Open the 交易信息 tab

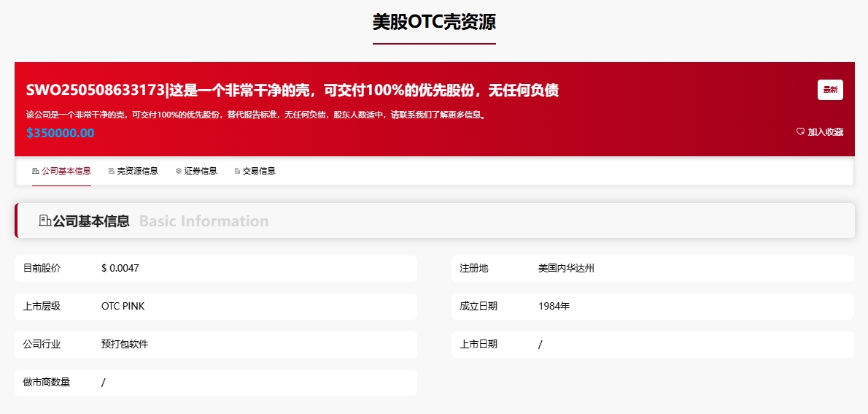[259, 171]
